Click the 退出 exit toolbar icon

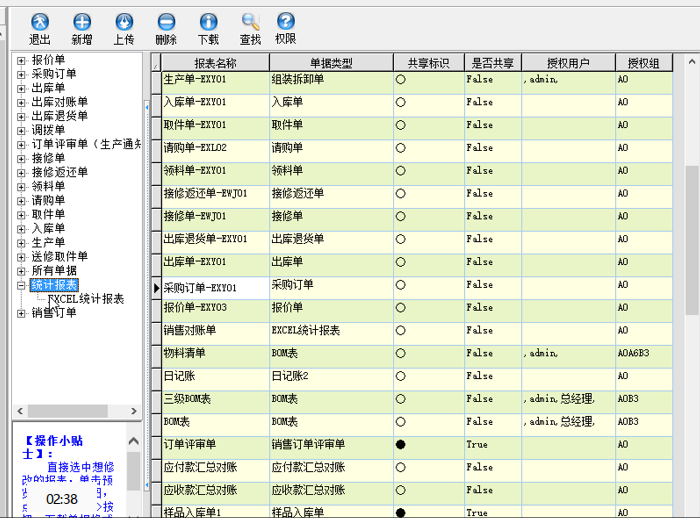(x=40, y=22)
